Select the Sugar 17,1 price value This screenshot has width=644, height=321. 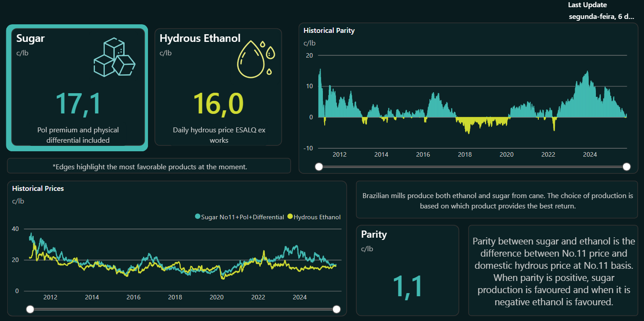click(78, 104)
